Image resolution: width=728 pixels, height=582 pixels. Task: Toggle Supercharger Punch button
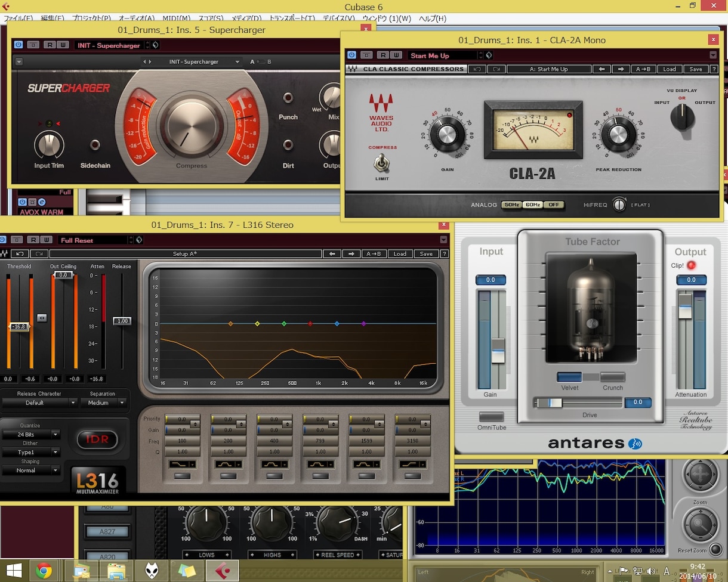coord(288,98)
